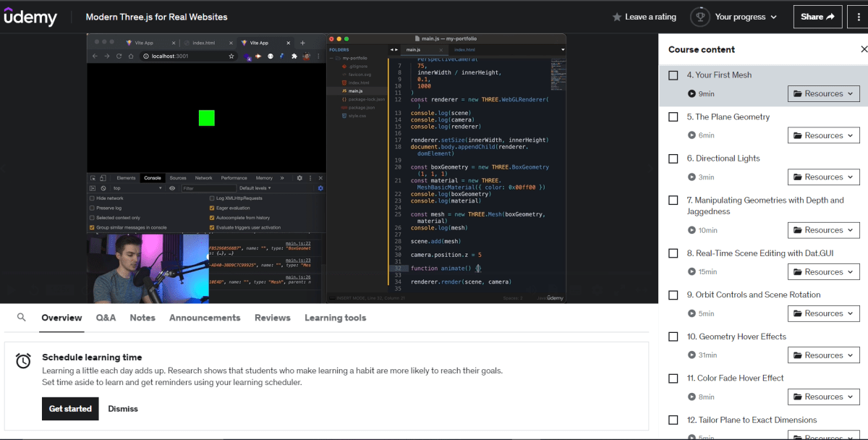Click Get started for learning schedule
This screenshot has height=440, width=868.
click(x=70, y=409)
